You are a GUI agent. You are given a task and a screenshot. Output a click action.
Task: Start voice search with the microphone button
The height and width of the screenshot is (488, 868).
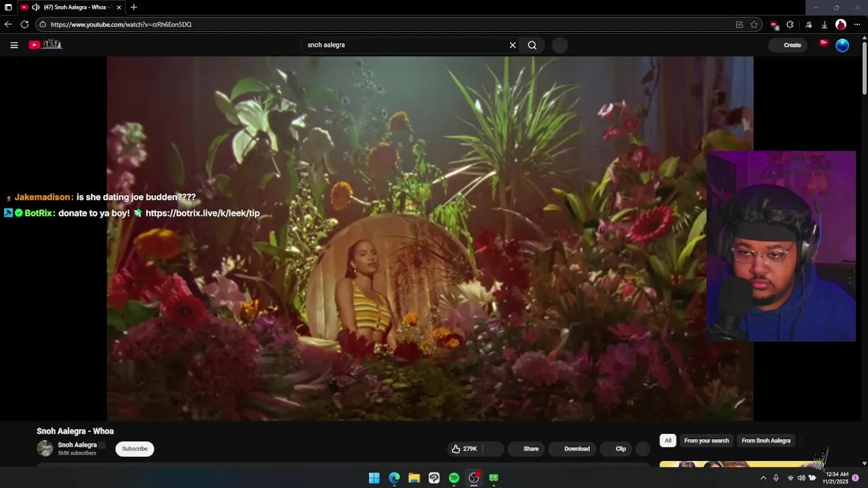559,45
